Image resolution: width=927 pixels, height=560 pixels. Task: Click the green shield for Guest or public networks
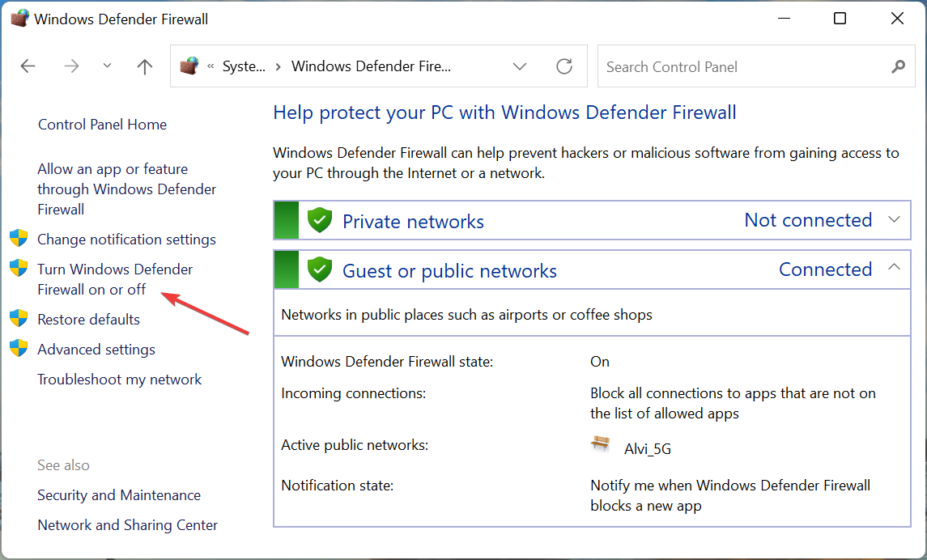[x=319, y=269]
